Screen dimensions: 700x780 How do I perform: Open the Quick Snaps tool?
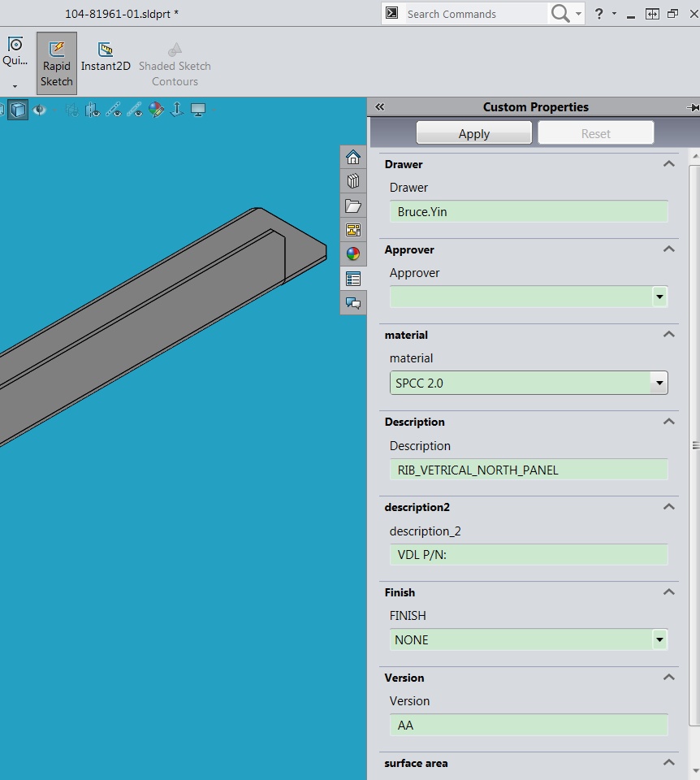pyautogui.click(x=15, y=52)
